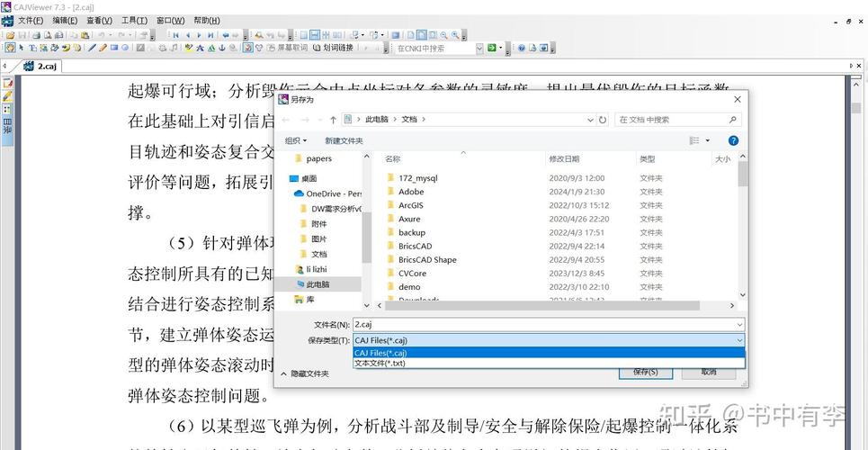Open the view options dropdown arrow

(x=708, y=140)
